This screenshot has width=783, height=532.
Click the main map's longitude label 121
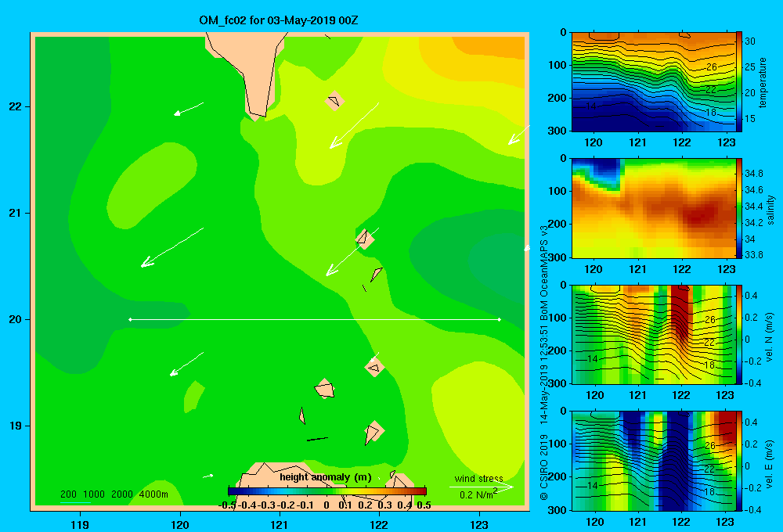[x=280, y=524]
